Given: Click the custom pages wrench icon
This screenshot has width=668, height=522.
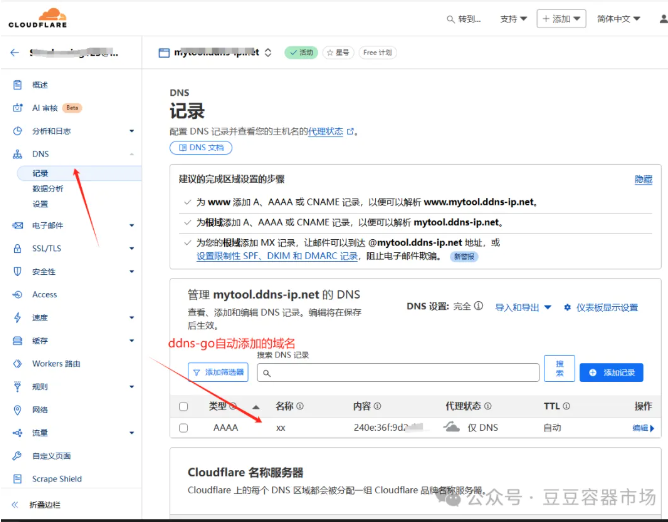Looking at the screenshot, I should pos(17,456).
